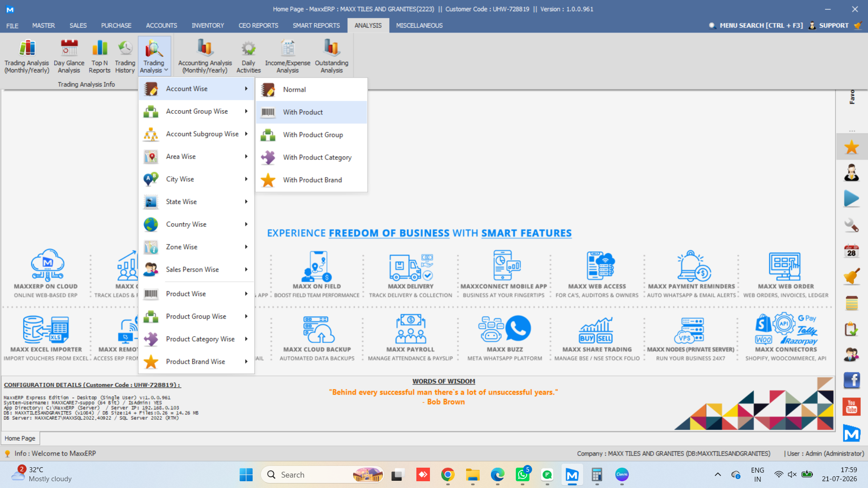Viewport: 868px width, 488px height.
Task: Select Normal account wise analysis
Action: coord(311,90)
